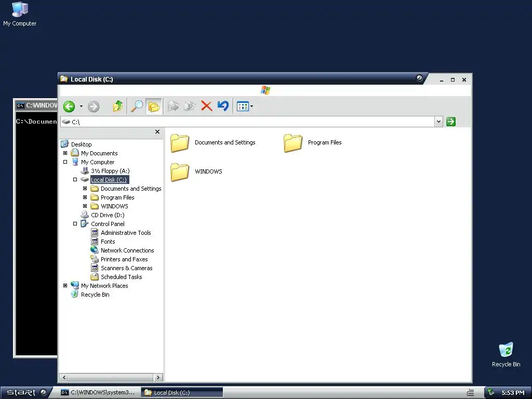Collapse the Local Disk (C:) node
532x399 pixels.
coord(75,179)
